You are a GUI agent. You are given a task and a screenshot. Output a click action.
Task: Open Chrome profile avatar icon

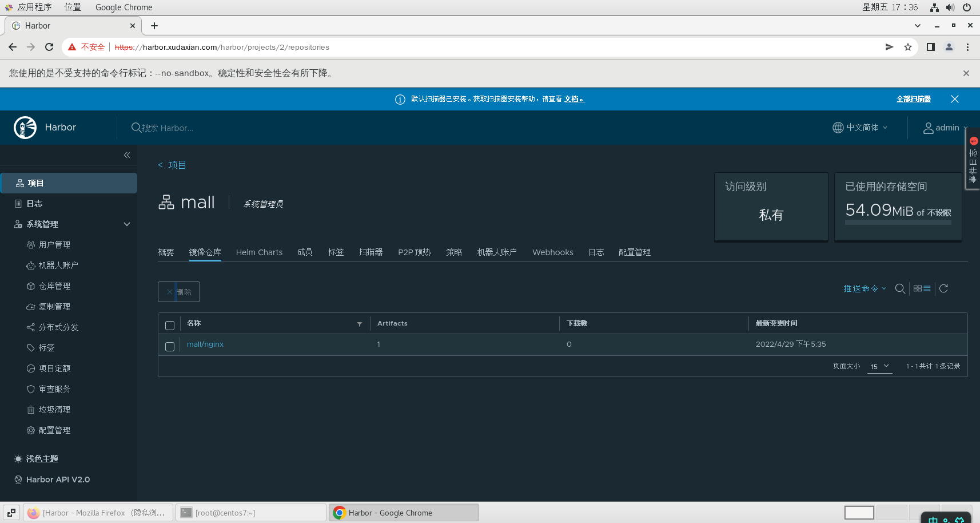(949, 47)
